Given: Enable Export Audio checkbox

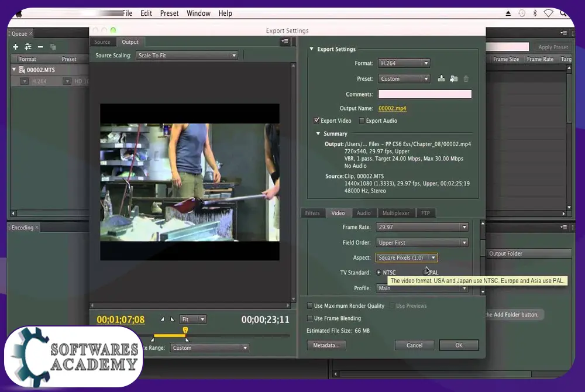Looking at the screenshot, I should tap(362, 121).
